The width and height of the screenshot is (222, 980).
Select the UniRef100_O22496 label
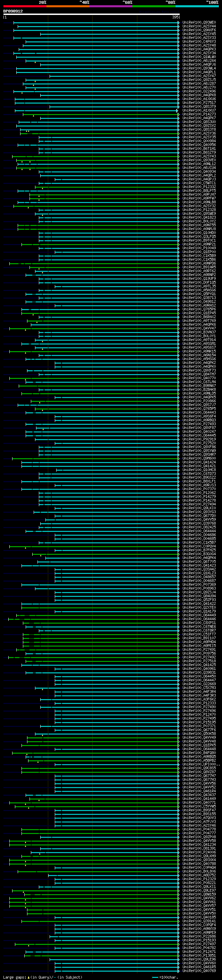click(x=199, y=91)
